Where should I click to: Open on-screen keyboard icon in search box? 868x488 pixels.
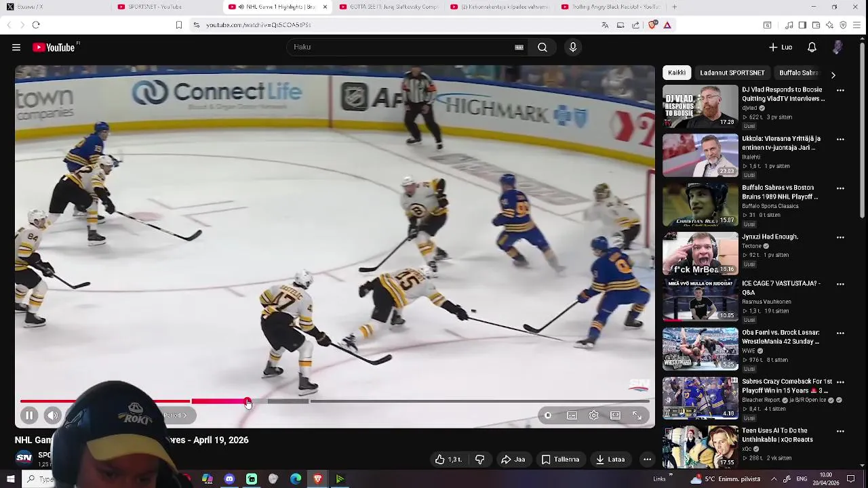coord(519,47)
